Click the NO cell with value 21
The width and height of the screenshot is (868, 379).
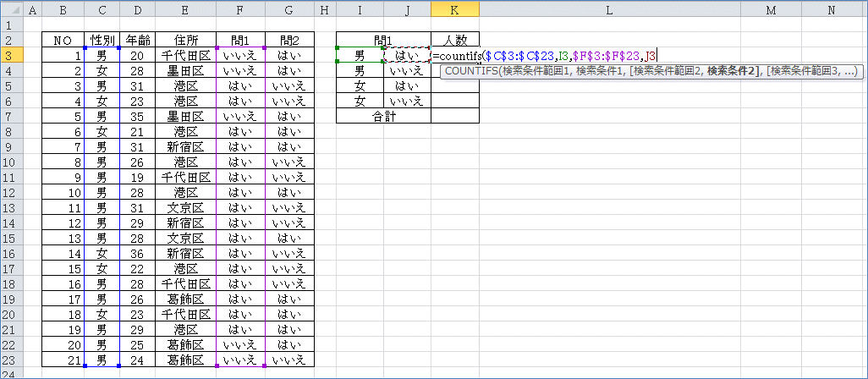click(x=63, y=360)
